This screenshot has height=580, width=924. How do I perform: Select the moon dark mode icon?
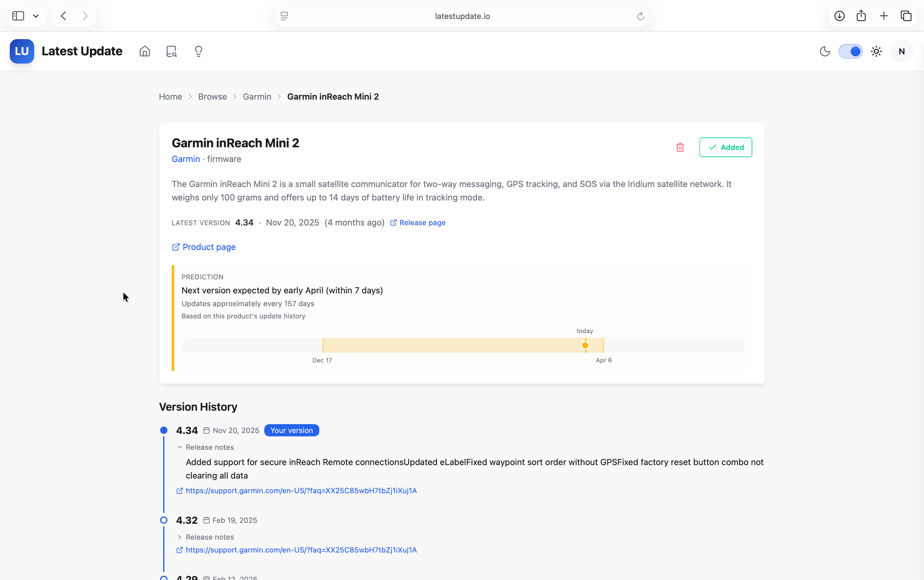(x=825, y=51)
